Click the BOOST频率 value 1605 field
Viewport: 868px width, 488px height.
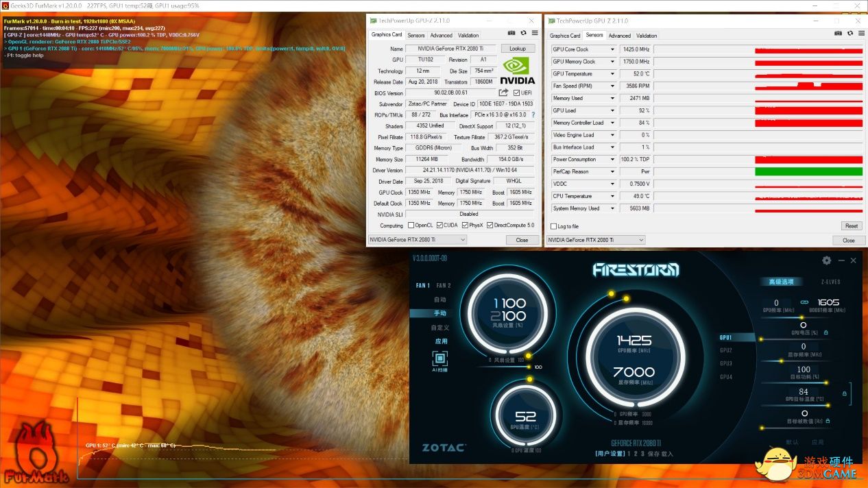click(828, 302)
